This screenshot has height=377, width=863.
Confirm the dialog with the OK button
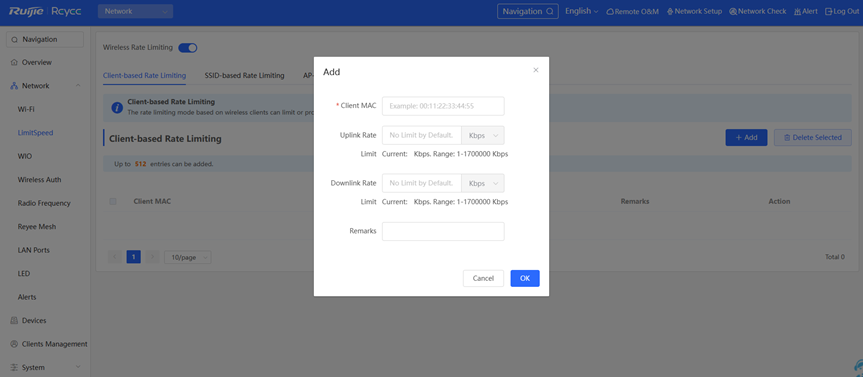525,278
